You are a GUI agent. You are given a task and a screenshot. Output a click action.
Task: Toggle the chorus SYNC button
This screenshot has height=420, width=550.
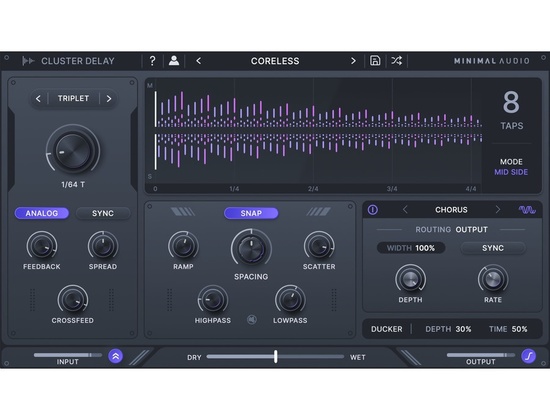(x=492, y=248)
